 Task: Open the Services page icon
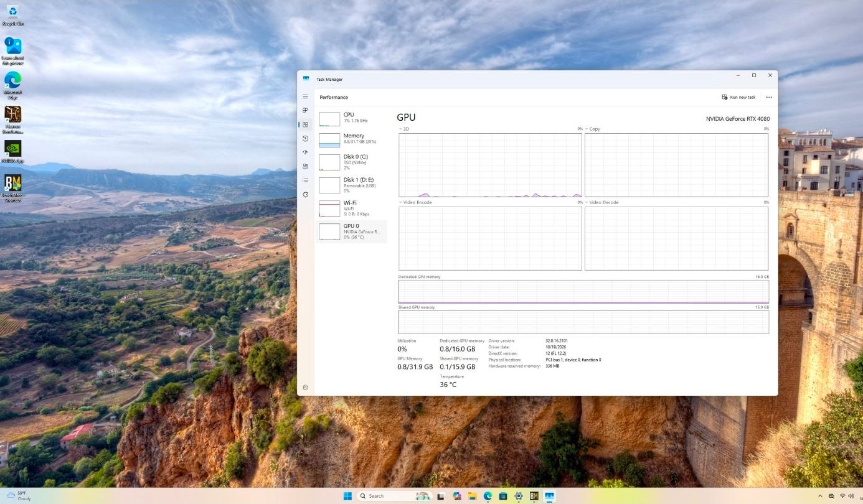pyautogui.click(x=305, y=194)
